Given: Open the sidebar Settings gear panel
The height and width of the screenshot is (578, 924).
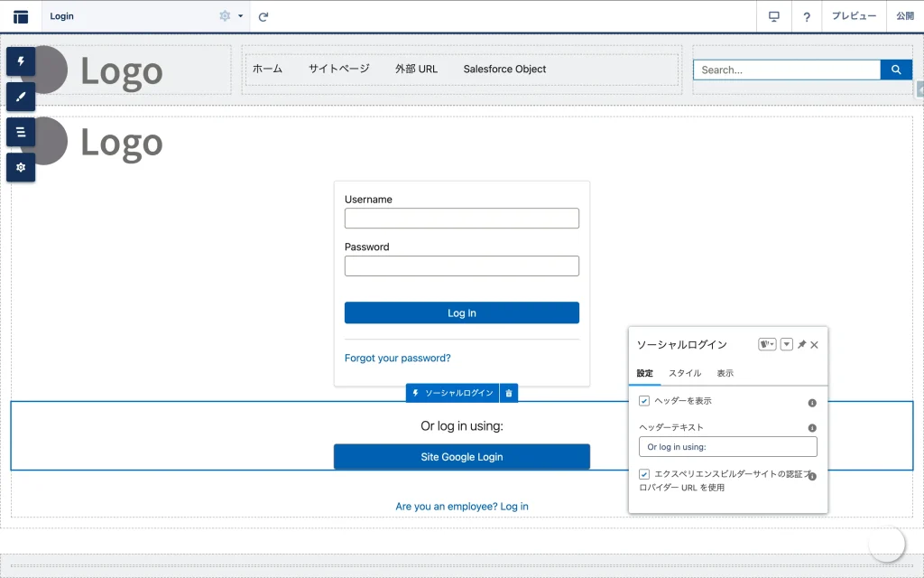Looking at the screenshot, I should coord(21,167).
